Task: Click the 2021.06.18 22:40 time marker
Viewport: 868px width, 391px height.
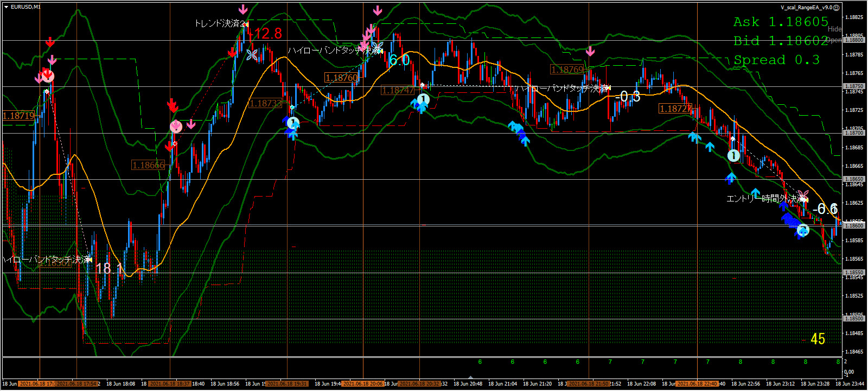Action: (x=698, y=384)
